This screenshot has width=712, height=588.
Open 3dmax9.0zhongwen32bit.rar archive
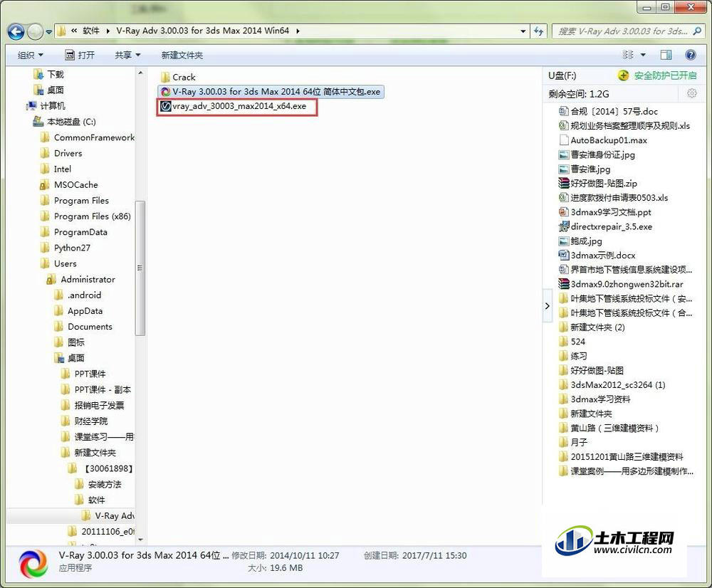[621, 284]
